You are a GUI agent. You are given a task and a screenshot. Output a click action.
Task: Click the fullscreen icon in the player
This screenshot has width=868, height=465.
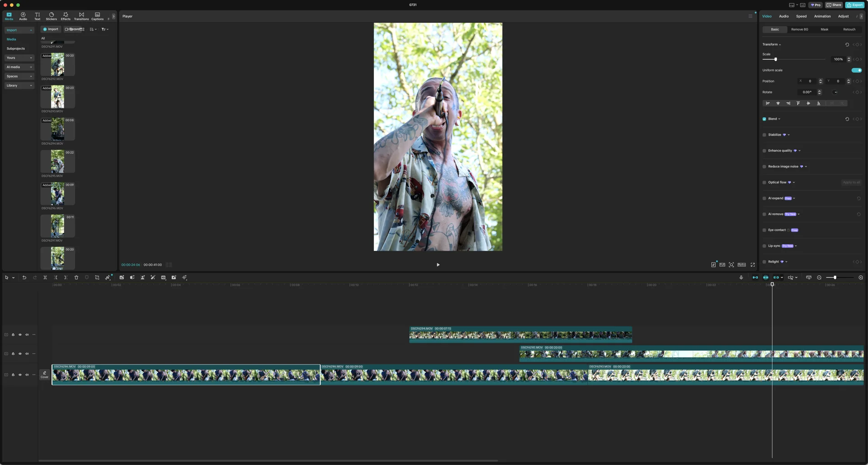click(x=753, y=265)
